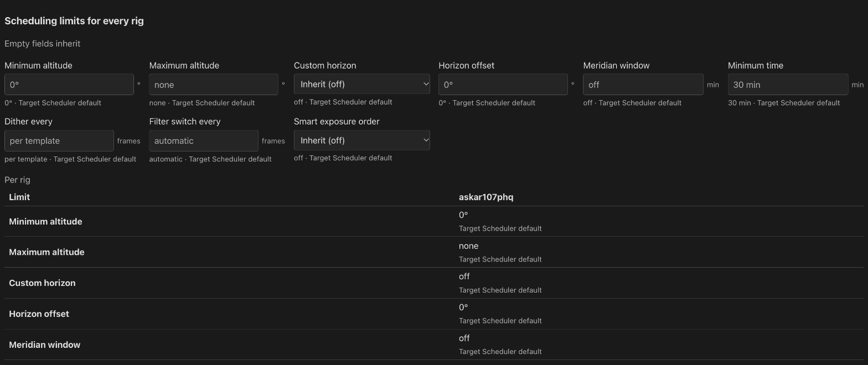Image resolution: width=868 pixels, height=365 pixels.
Task: Click the 'Scheduling limits for every rig' heading
Action: pos(74,21)
